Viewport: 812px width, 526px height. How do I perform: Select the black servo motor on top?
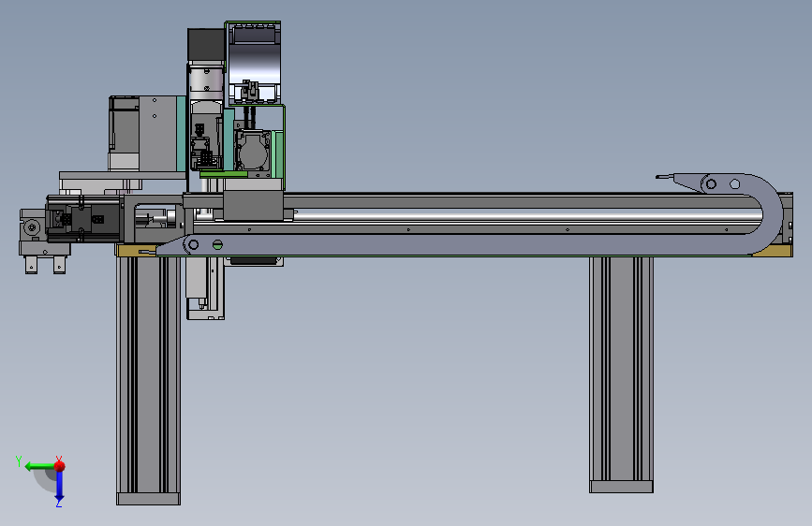coord(206,45)
